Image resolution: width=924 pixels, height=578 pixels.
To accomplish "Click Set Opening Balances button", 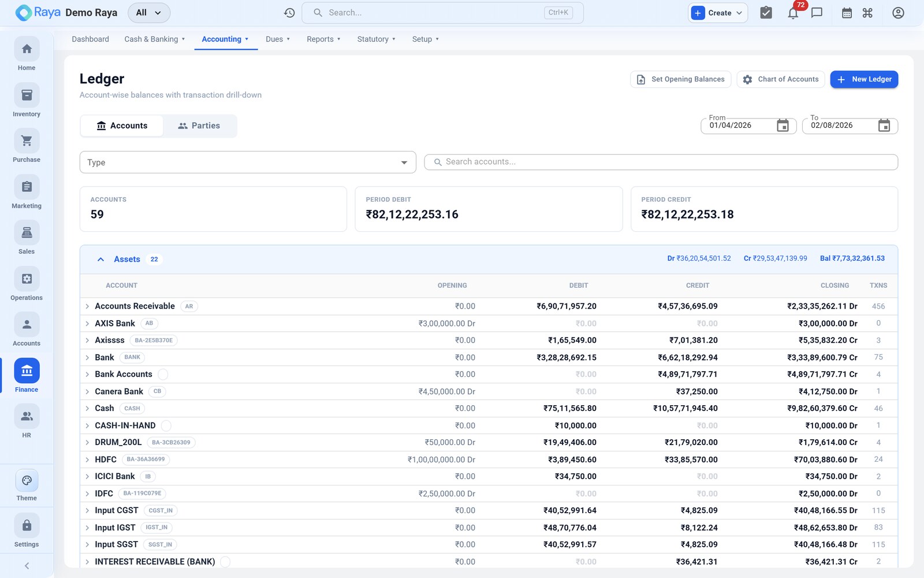I will pos(680,79).
